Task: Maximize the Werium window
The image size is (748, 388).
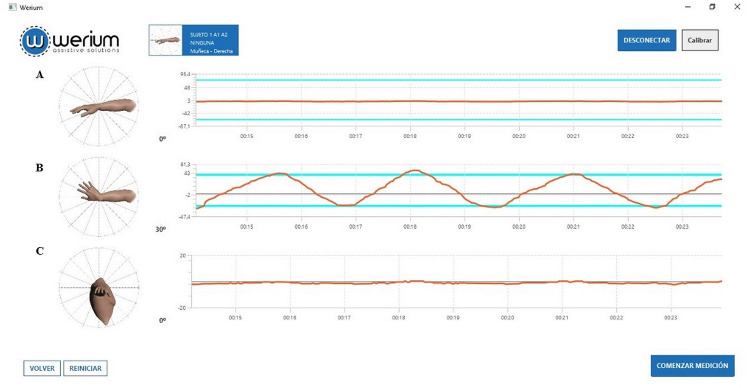Action: [712, 7]
